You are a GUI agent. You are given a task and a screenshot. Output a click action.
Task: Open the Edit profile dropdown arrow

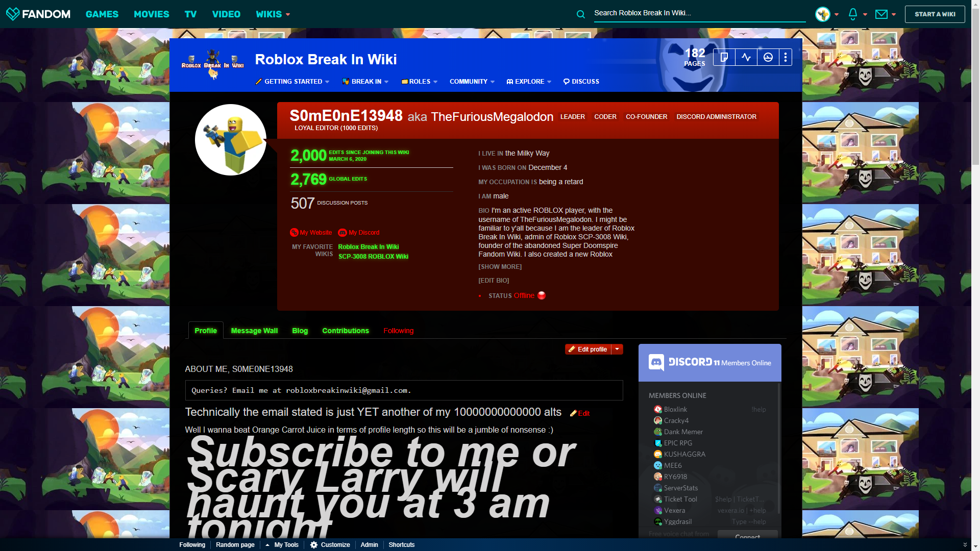tap(617, 349)
